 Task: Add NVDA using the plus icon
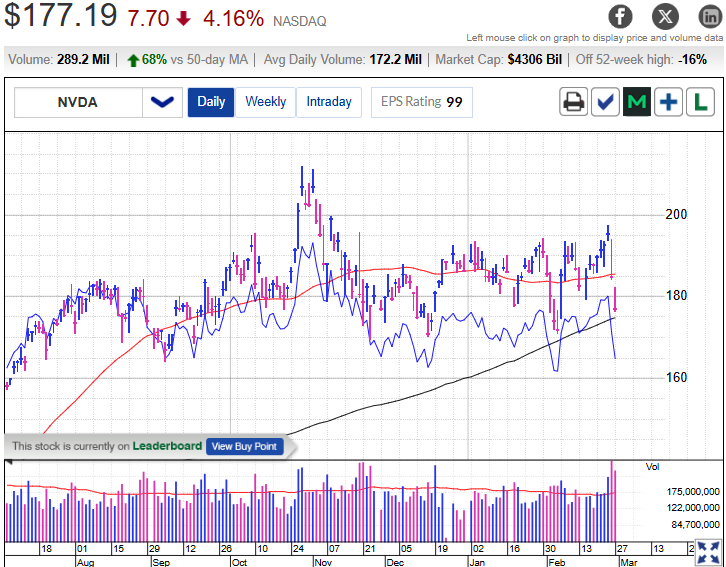669,102
